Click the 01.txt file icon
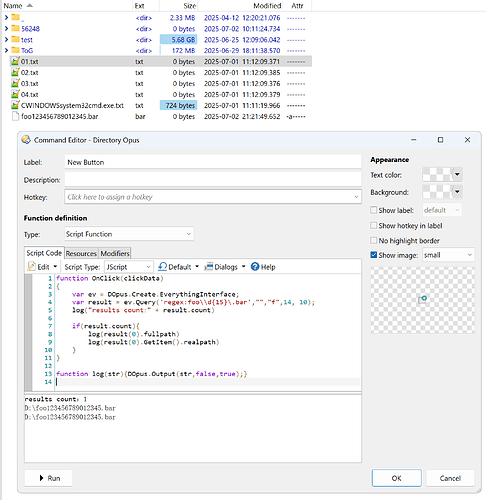 click(x=15, y=61)
